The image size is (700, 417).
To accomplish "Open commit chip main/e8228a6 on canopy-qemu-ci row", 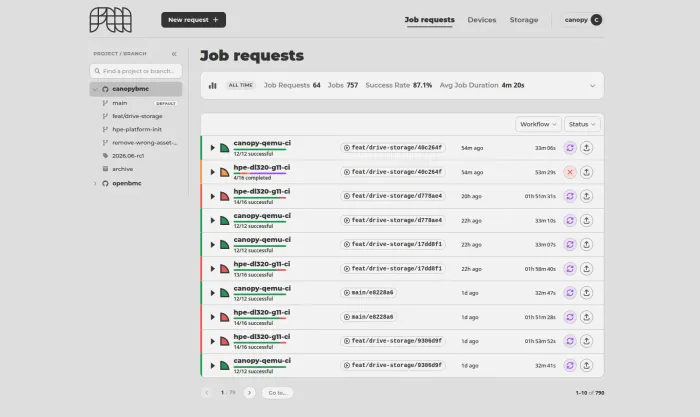I will pos(369,292).
